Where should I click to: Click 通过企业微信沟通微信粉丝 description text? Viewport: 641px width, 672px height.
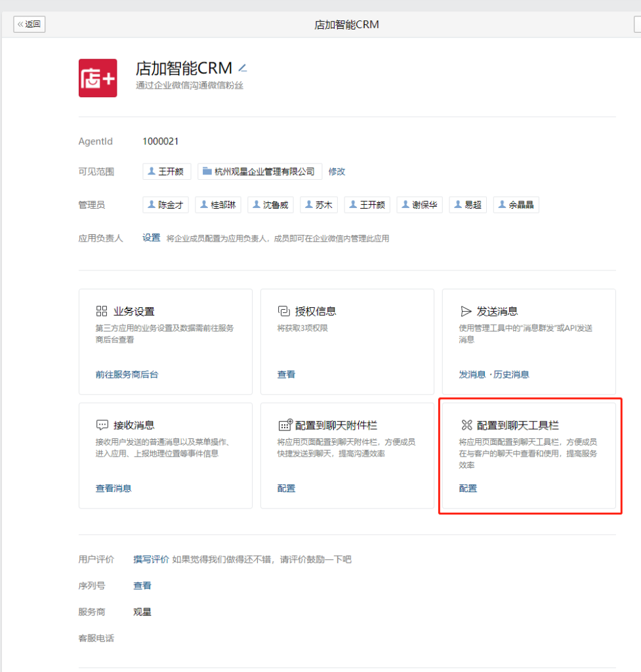coord(190,85)
